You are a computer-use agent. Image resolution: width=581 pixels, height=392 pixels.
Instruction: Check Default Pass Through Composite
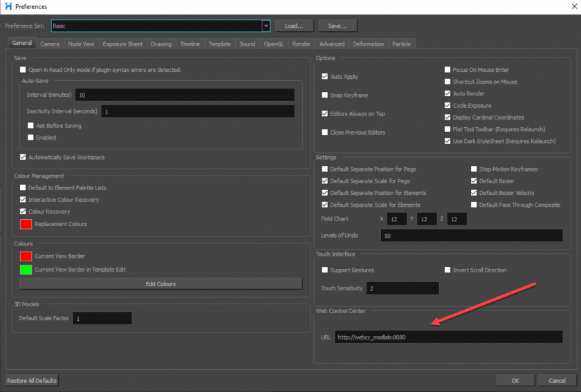474,205
